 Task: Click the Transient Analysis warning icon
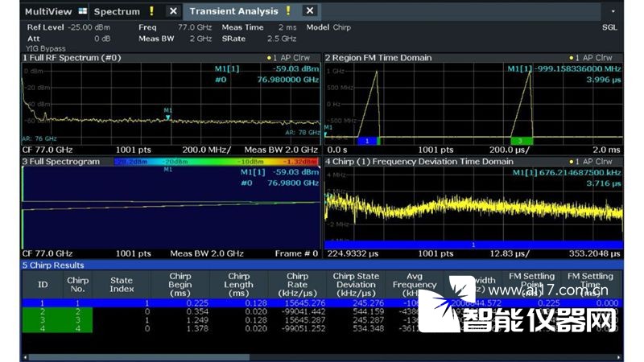[x=287, y=11]
